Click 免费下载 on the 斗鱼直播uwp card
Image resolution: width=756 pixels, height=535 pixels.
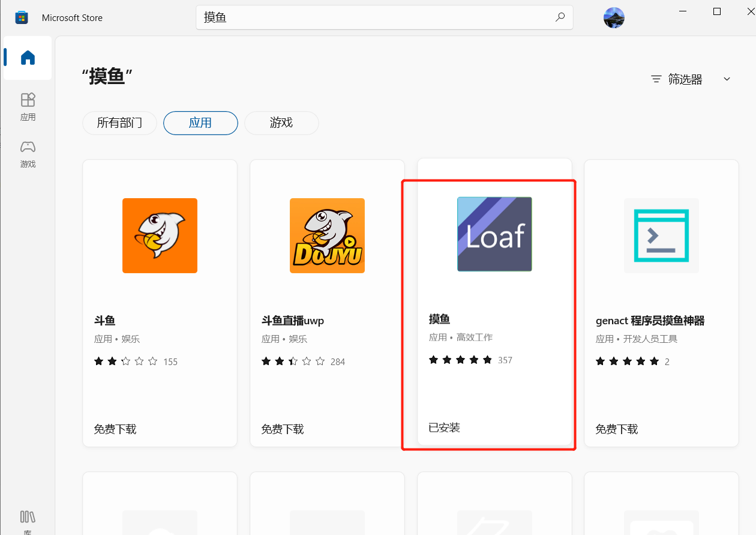(x=283, y=429)
